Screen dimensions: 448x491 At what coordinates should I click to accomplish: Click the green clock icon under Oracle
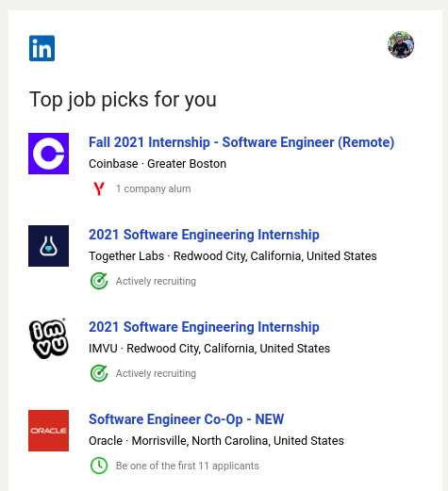point(99,466)
